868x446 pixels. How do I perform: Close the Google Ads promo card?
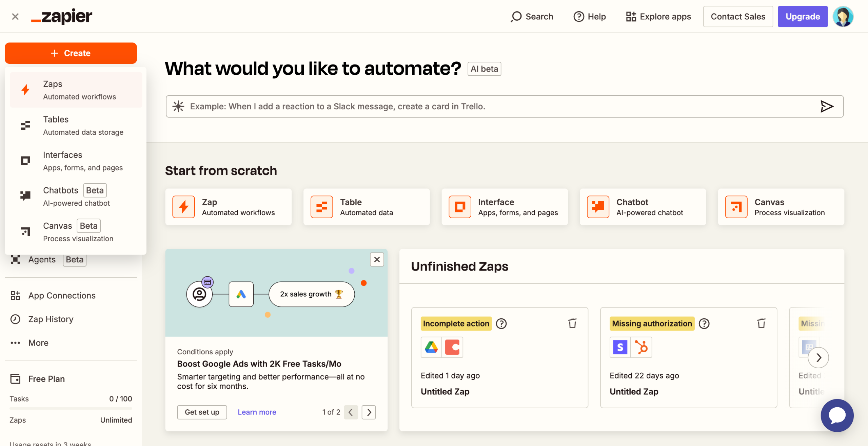coord(377,260)
